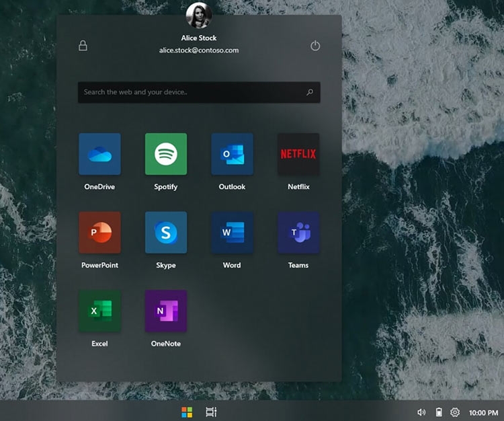Click the lock icon to lock device
The width and height of the screenshot is (504, 421).
click(x=83, y=46)
